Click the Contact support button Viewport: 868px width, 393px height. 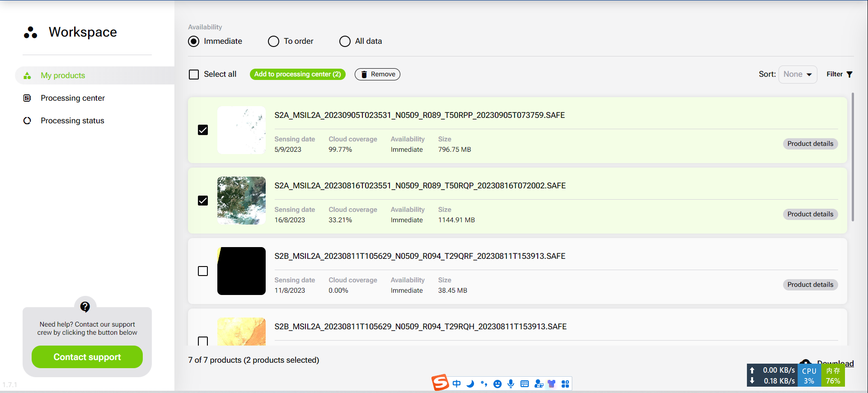point(87,357)
